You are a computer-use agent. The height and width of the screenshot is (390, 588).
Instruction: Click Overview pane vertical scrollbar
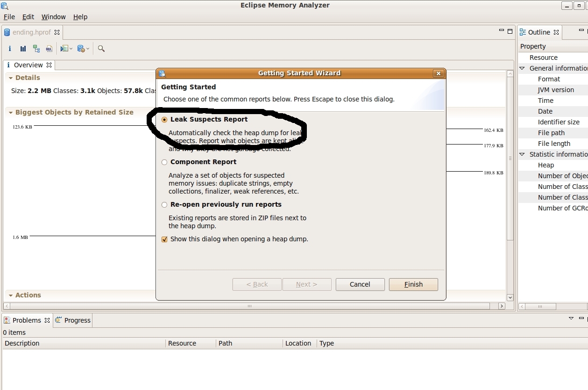(x=510, y=158)
